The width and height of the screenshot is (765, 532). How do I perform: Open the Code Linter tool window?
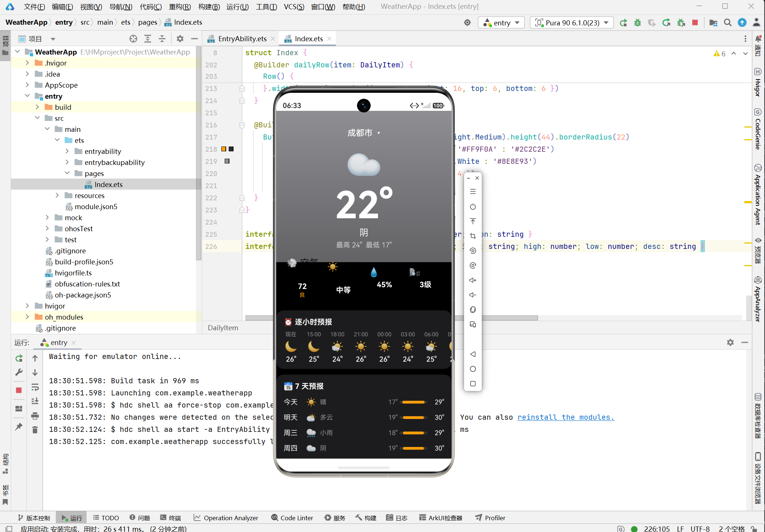pos(292,518)
